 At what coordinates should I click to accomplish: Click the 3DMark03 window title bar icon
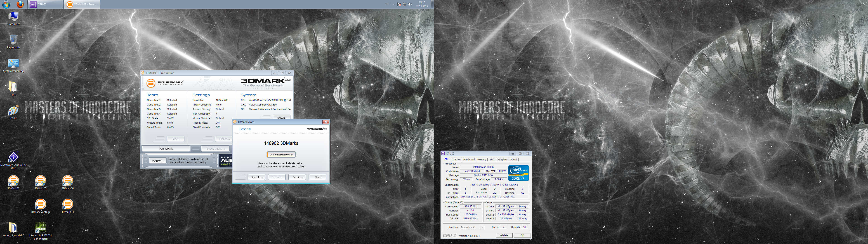coord(143,73)
